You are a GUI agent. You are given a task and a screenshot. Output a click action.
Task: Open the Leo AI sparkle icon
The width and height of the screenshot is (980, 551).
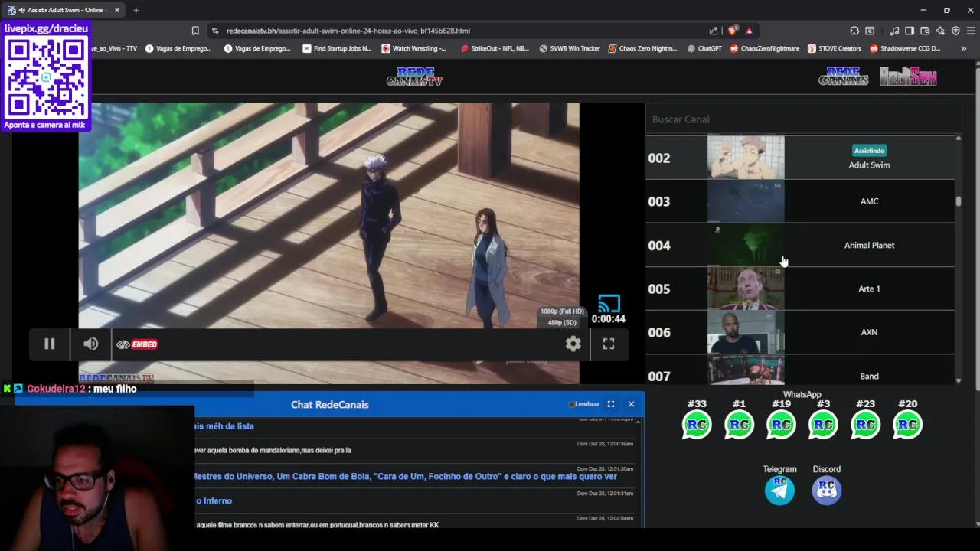click(940, 31)
